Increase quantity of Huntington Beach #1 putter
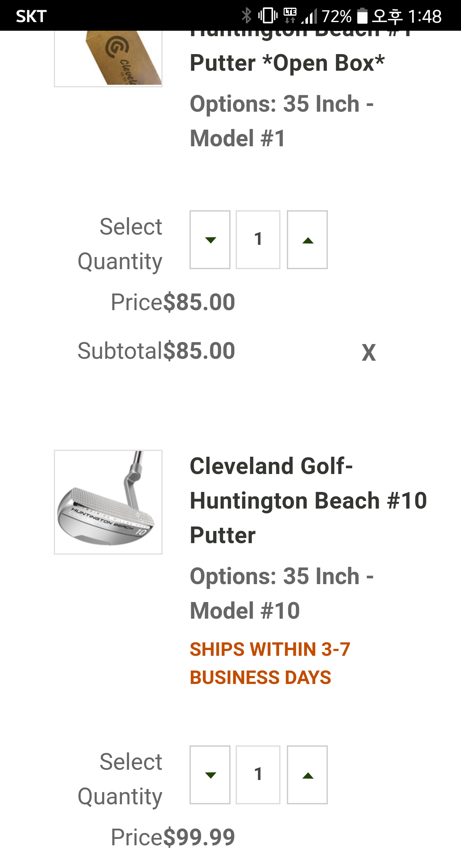Screen dimensions: 461x868 (x=307, y=240)
